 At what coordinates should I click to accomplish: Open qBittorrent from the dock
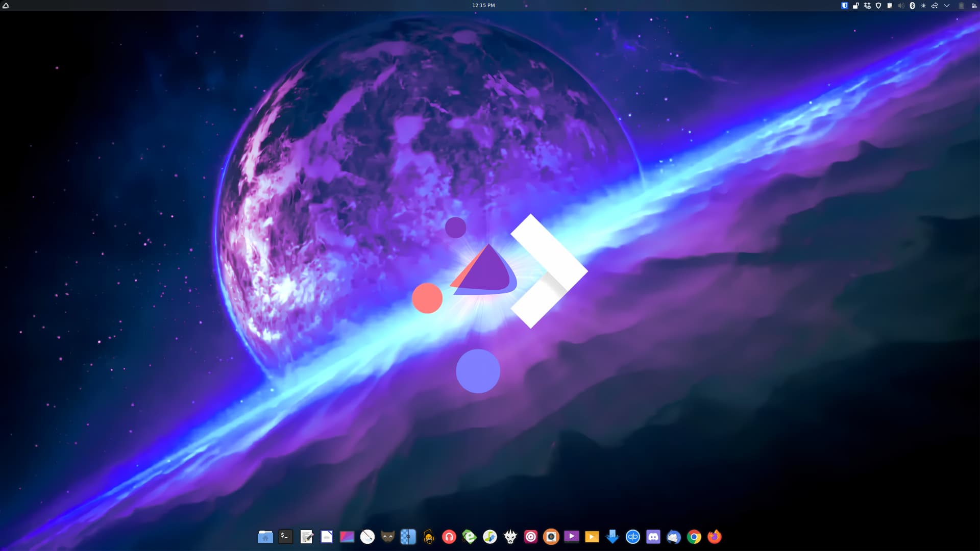pos(633,537)
